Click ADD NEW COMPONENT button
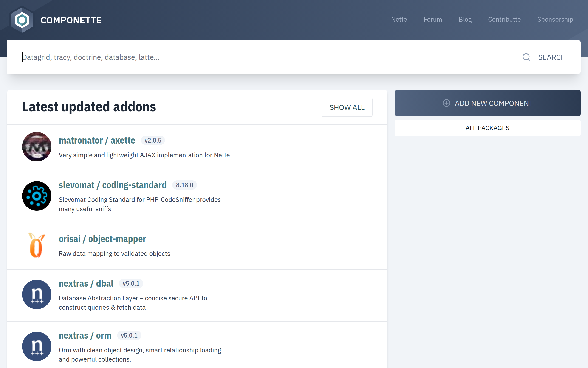This screenshot has width=588, height=368. (487, 103)
